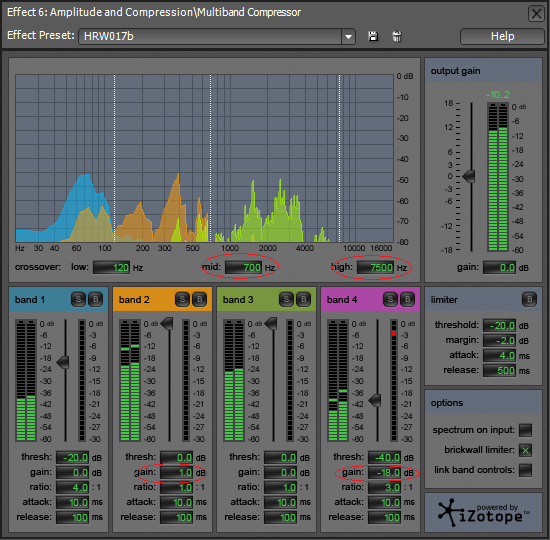This screenshot has width=550, height=540.
Task: Click the output gain slider handle
Action: coord(469,176)
